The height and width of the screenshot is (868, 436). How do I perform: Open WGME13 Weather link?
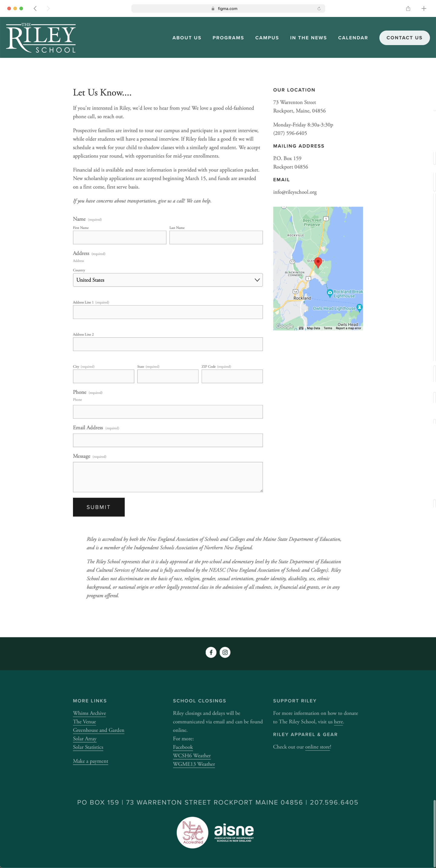coord(194,764)
